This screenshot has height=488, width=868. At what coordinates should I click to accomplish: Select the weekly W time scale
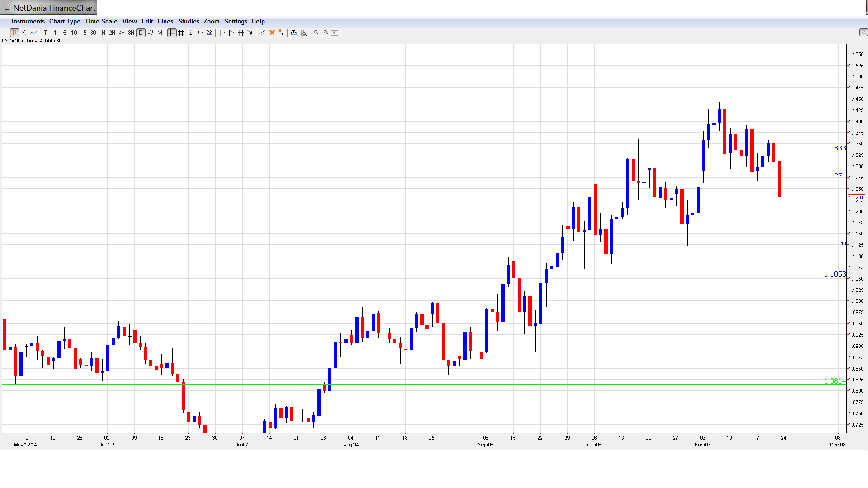151,33
